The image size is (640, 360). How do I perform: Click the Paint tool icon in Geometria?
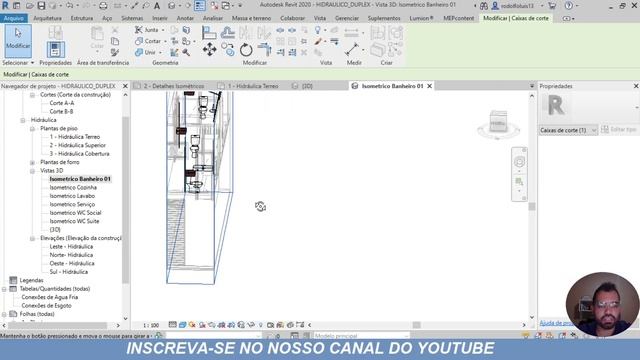[x=174, y=52]
